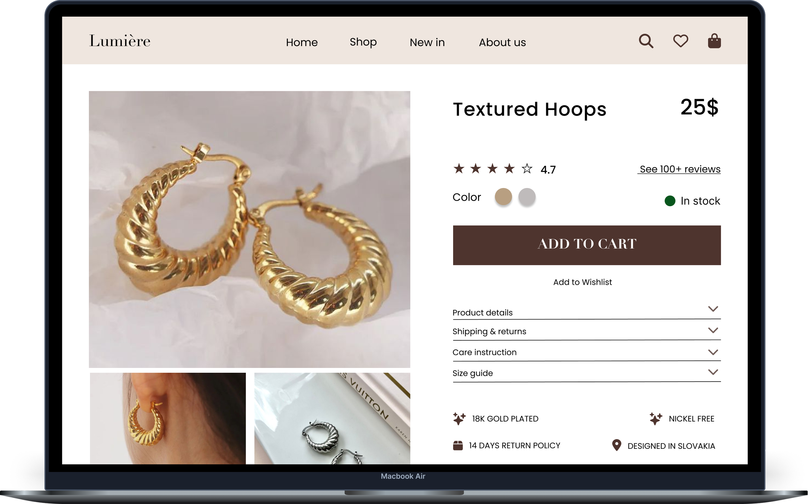Click the sparkle icon beside Nickel Free

point(655,419)
